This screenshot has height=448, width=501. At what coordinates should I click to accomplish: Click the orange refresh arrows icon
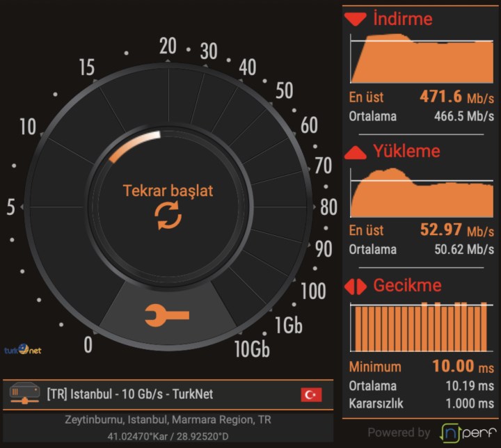pyautogui.click(x=168, y=216)
